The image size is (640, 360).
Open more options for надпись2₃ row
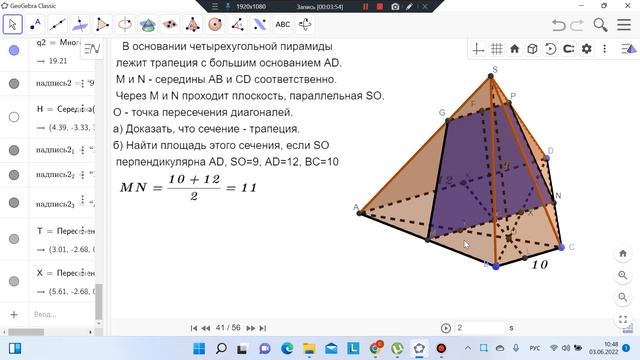click(83, 200)
